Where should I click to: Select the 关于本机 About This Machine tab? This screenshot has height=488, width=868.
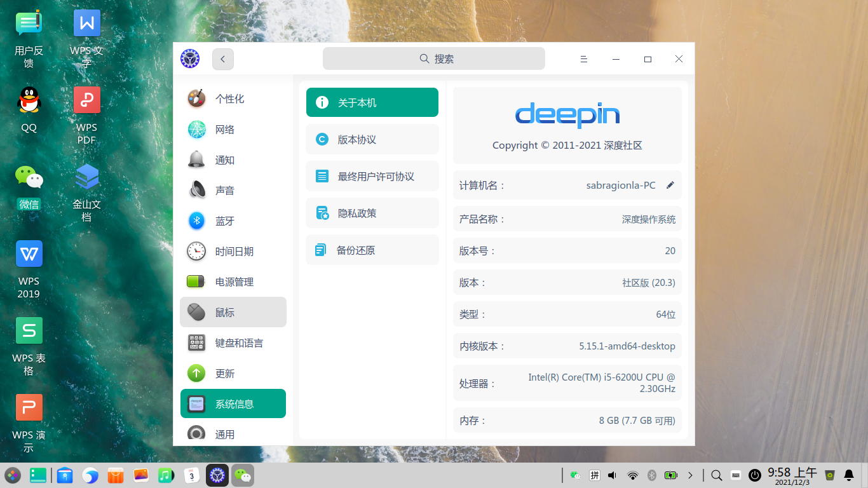tap(372, 102)
